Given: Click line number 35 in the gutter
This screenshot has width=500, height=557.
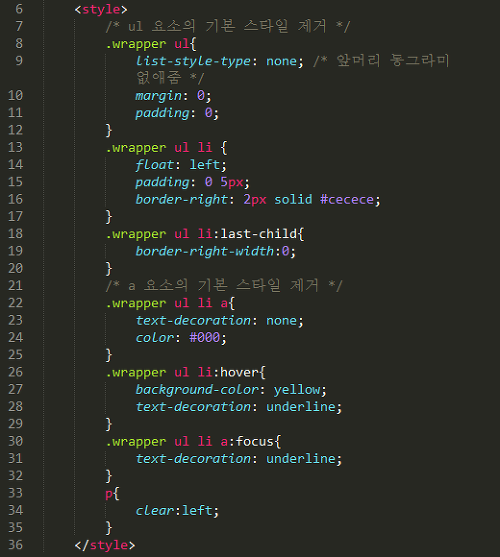Looking at the screenshot, I should coord(15,528).
